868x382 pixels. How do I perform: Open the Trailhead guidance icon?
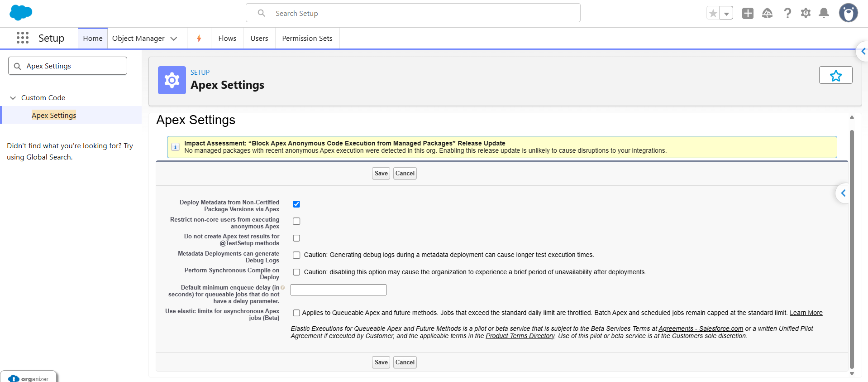click(x=767, y=13)
